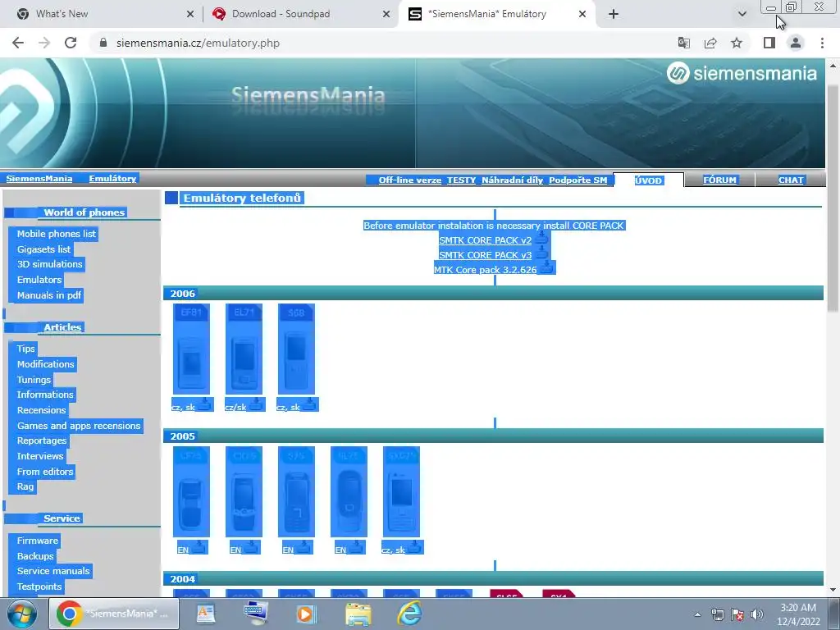
Task: Open the Off-line verze link
Action: click(410, 180)
